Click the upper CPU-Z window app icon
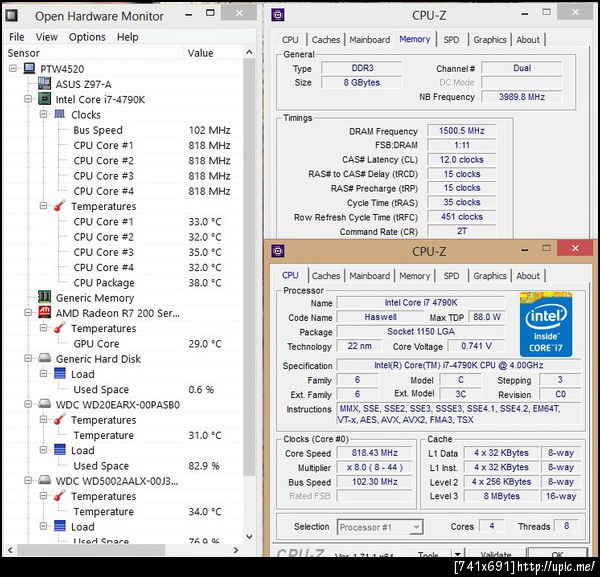Screen dimensions: 600x577 click(278, 15)
